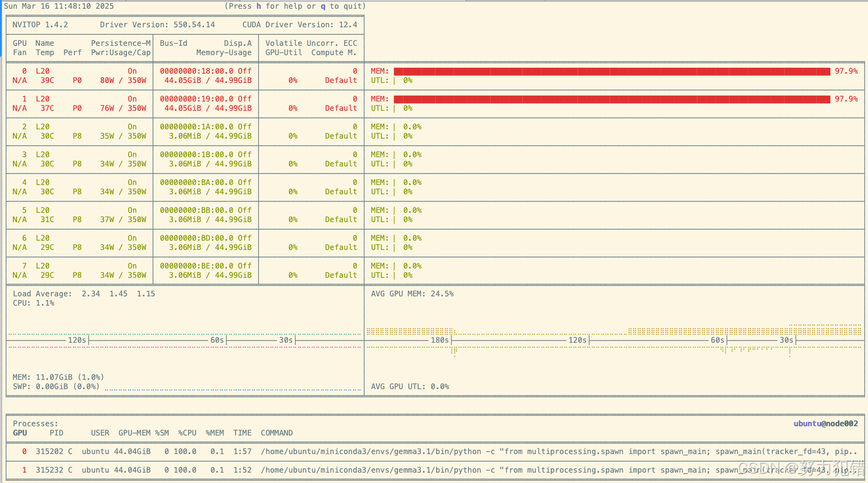Click GPU 5 power reading 37W / 350W
The image size is (868, 483).
click(123, 219)
